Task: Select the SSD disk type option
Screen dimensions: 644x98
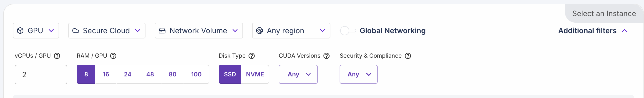Action: (230, 74)
